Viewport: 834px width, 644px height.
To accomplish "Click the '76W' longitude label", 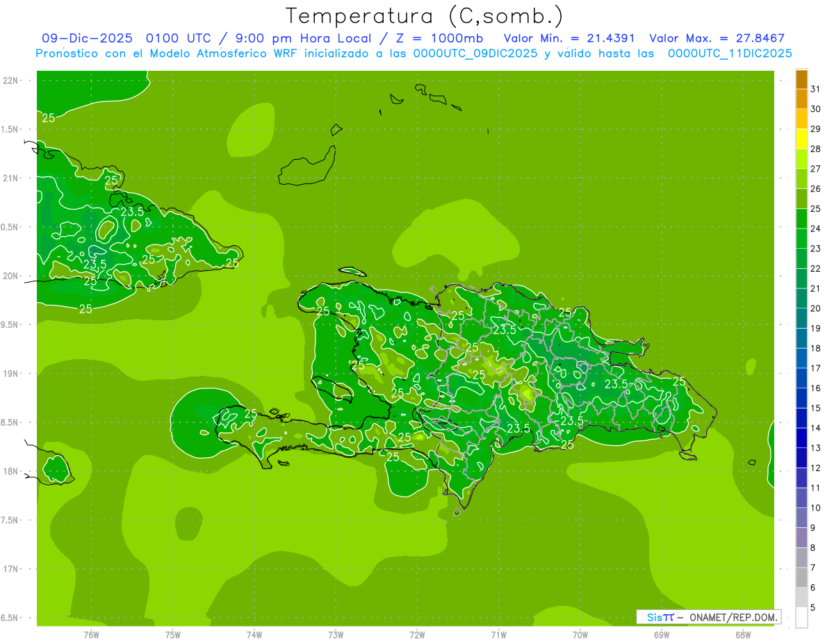I will pos(91,635).
